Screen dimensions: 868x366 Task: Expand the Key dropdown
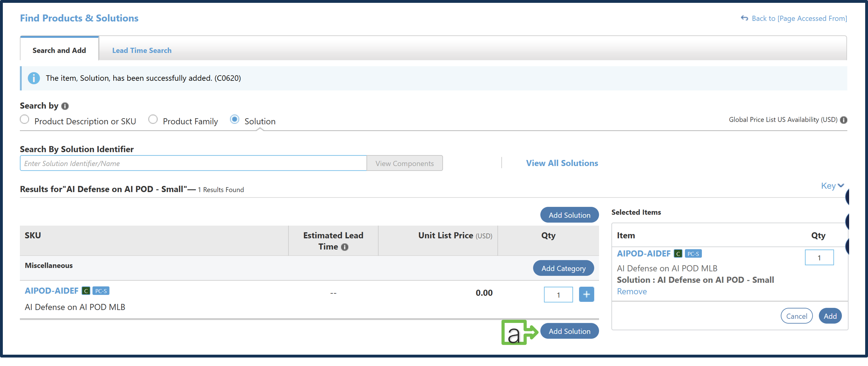(x=832, y=186)
